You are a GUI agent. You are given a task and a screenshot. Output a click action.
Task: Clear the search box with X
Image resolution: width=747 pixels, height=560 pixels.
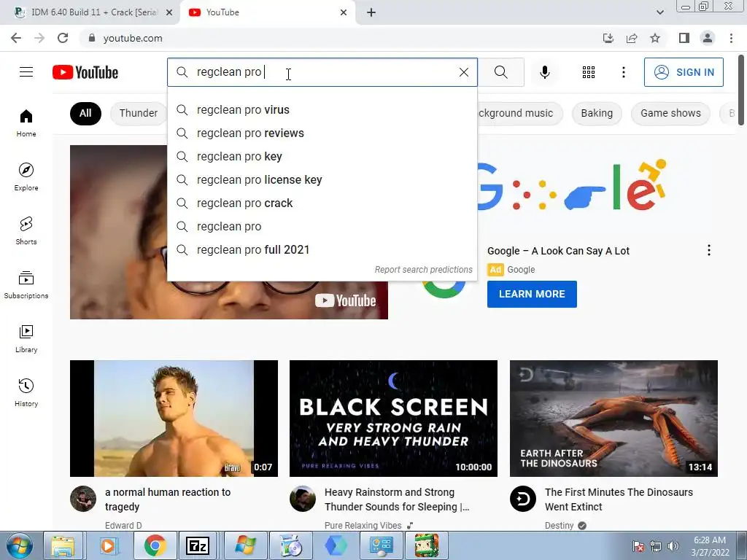click(463, 72)
